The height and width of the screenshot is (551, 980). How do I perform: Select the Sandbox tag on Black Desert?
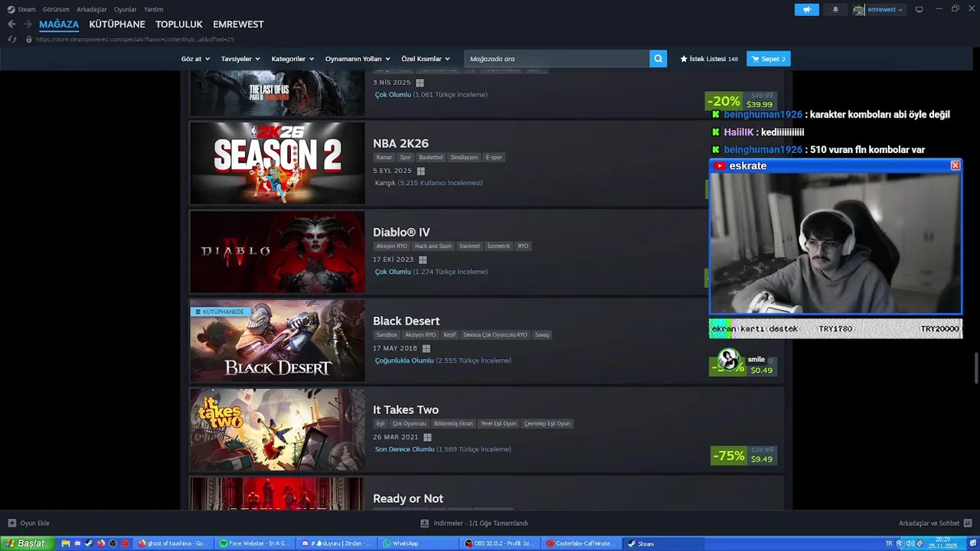[x=387, y=335]
